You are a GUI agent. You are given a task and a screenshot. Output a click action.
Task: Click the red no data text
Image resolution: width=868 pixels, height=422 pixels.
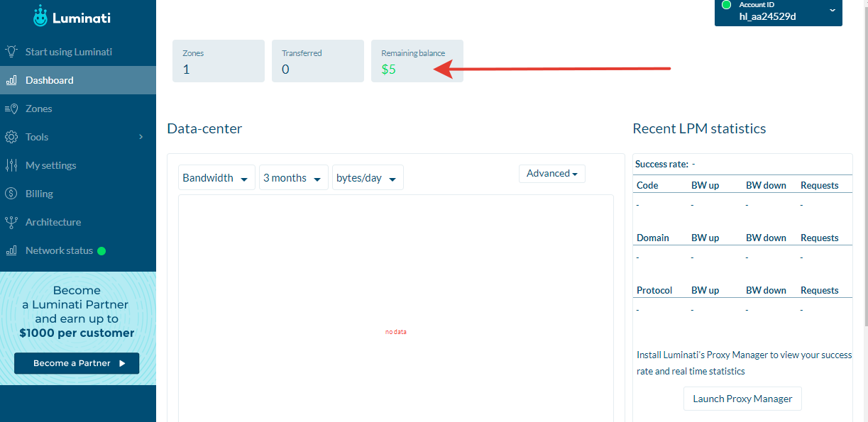396,332
